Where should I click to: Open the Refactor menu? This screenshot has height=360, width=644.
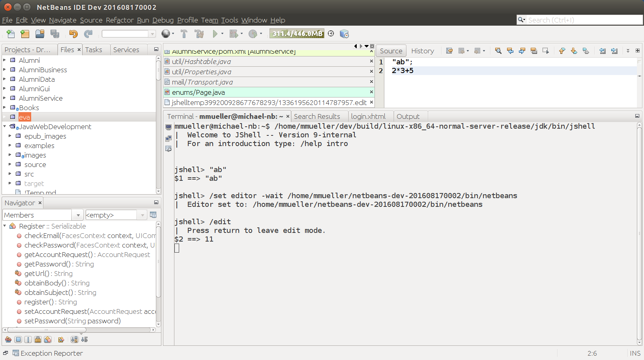tap(120, 20)
